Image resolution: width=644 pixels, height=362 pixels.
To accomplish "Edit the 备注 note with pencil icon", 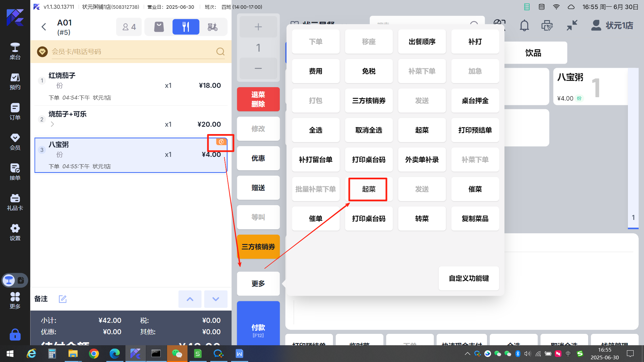I will (63, 299).
